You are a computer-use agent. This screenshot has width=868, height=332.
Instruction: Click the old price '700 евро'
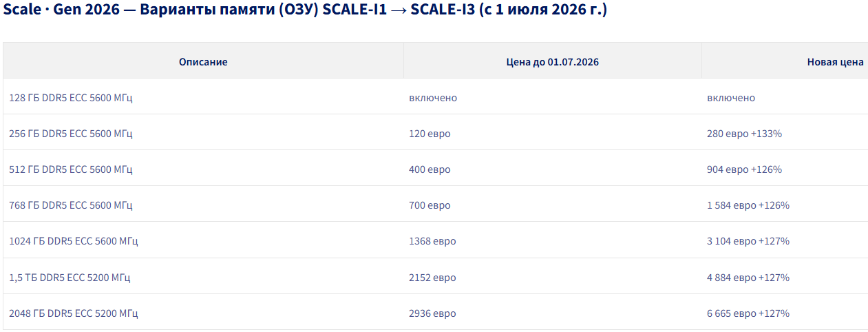tap(430, 205)
